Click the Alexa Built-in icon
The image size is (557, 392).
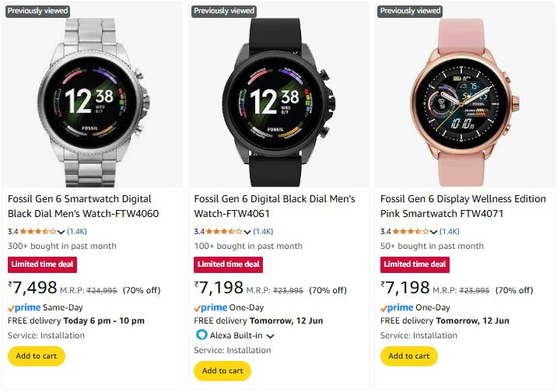click(x=202, y=335)
